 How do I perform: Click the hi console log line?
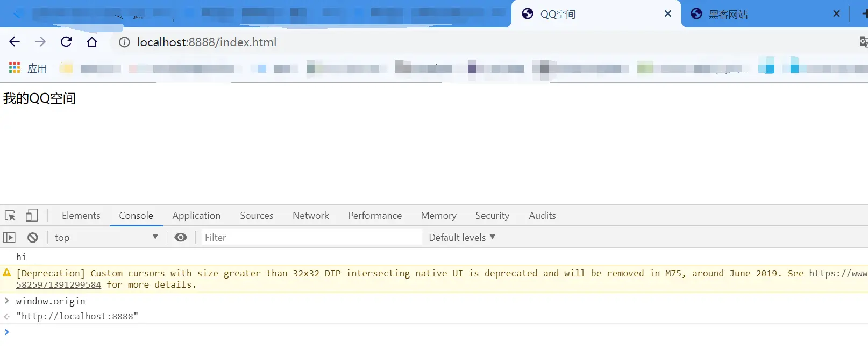pyautogui.click(x=21, y=257)
